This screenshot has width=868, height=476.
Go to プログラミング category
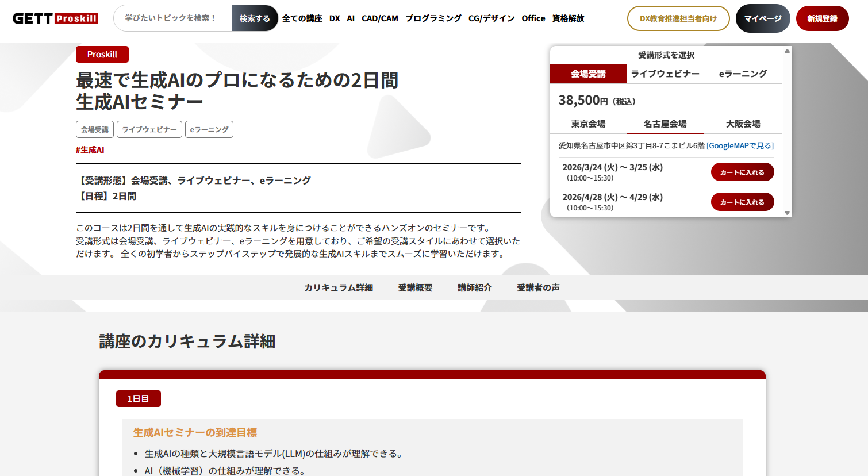433,18
